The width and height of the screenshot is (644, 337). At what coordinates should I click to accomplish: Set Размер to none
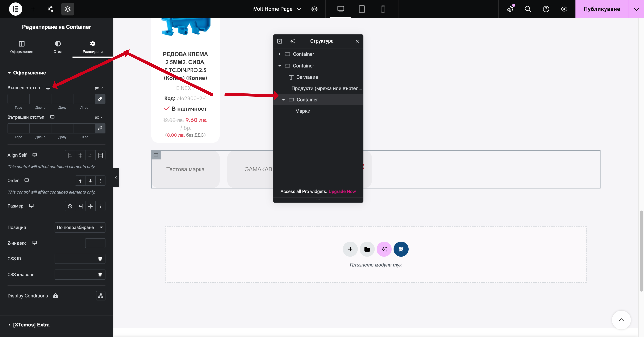[70, 206]
